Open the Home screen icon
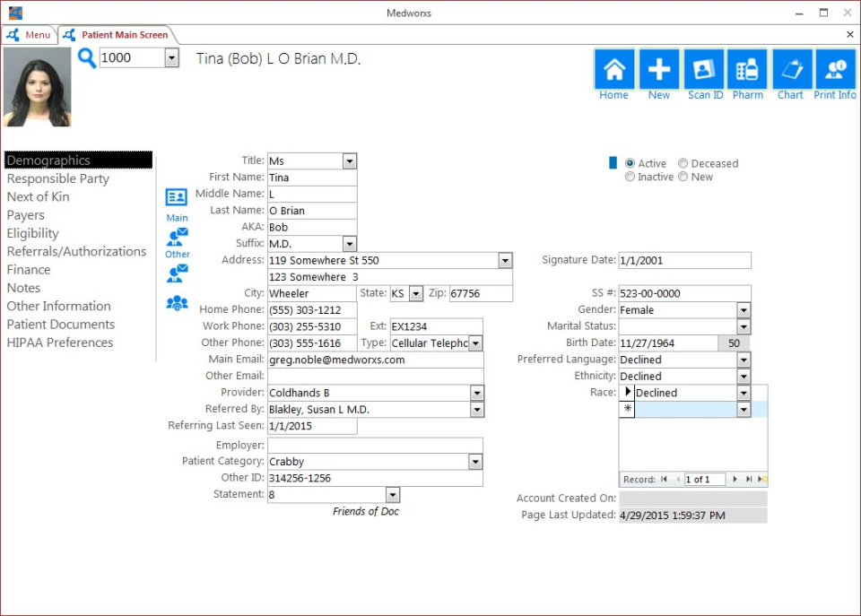Image resolution: width=861 pixels, height=616 pixels. pos(613,72)
